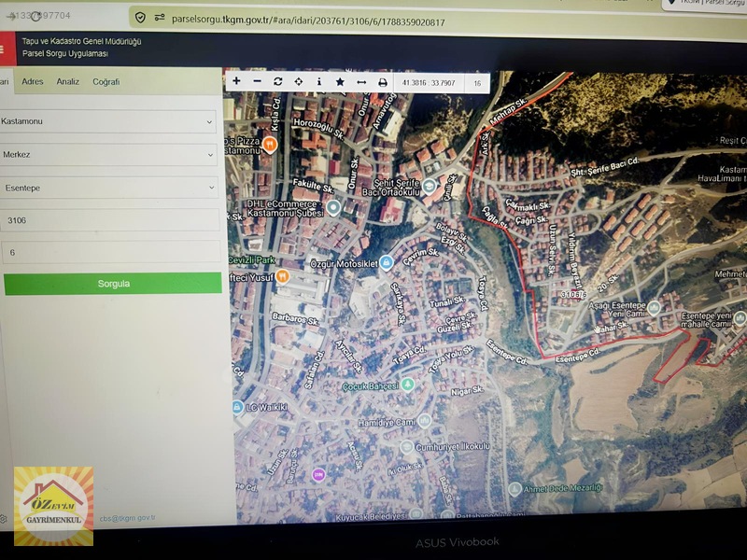Image resolution: width=747 pixels, height=560 pixels.
Task: Click Aşağı Esentepe Yeni Cami marker
Action: pyautogui.click(x=654, y=308)
